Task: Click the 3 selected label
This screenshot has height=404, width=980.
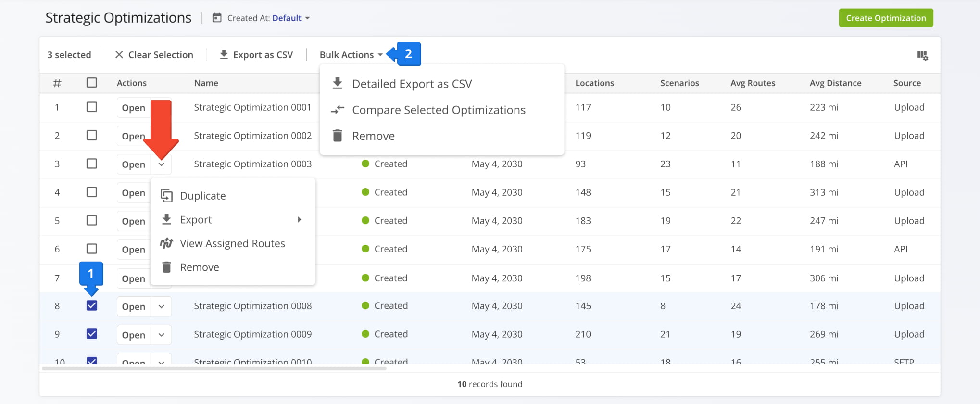Action: [x=69, y=55]
